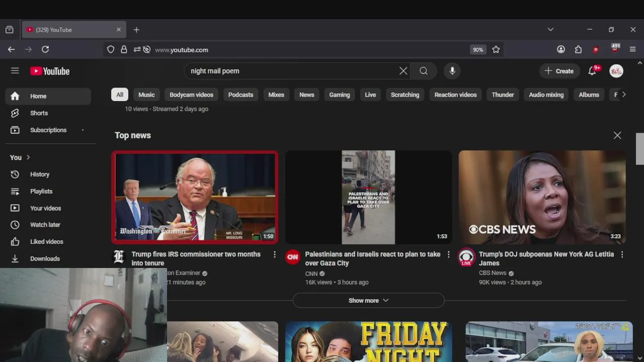644x362 pixels.
Task: Open CNN channel avatar
Action: pos(292,257)
